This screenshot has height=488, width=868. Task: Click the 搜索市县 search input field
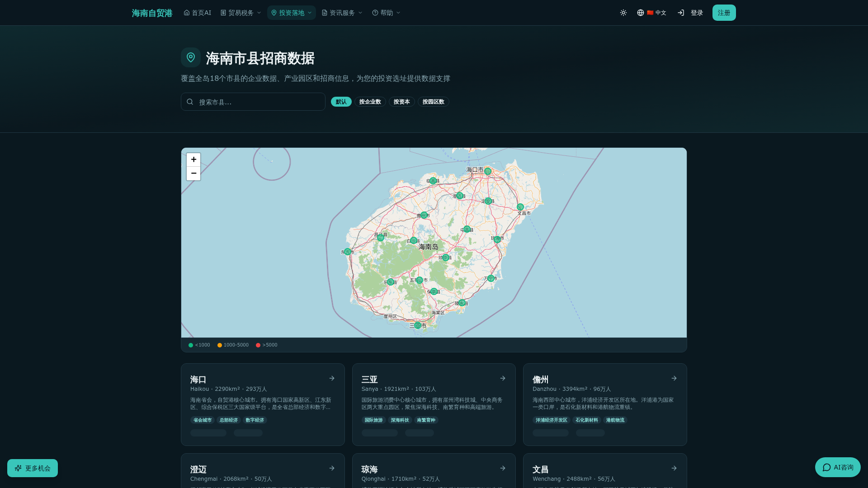253,102
